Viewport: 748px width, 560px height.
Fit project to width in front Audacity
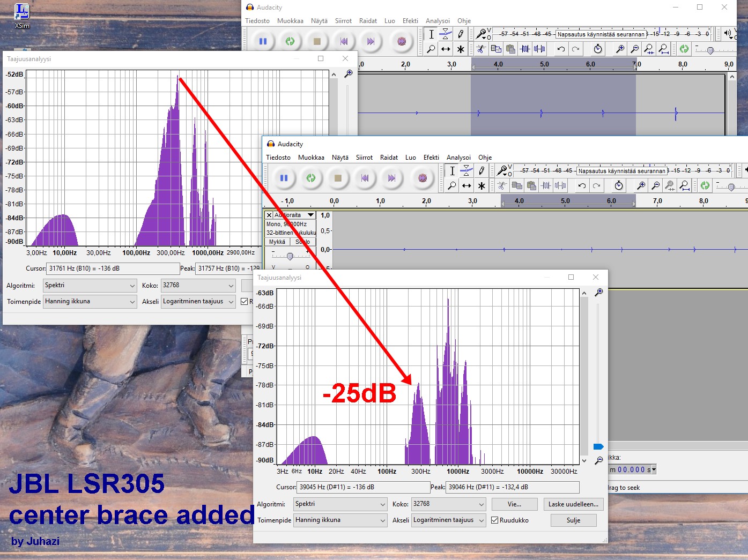[684, 185]
